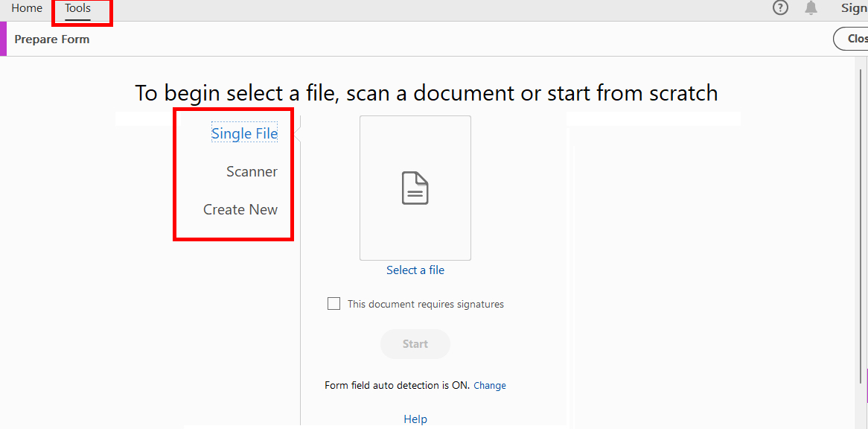Click the Start button
Screen dimensions: 868x429
tap(415, 344)
